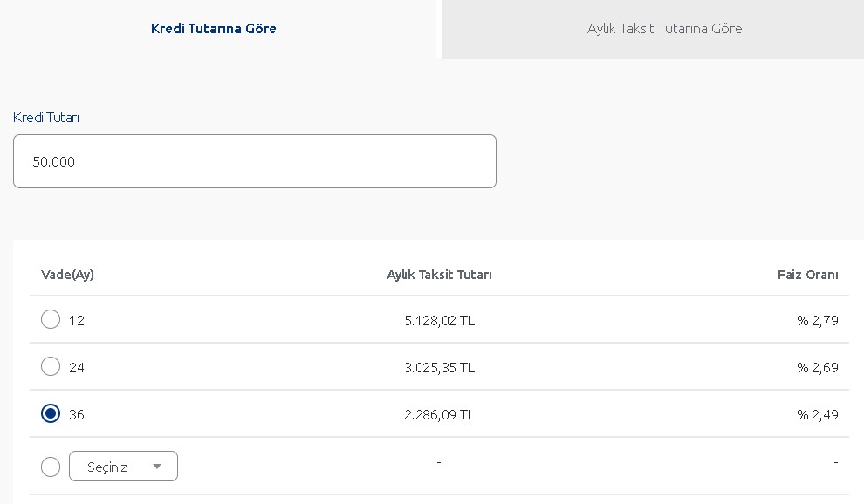Select the 36 month term radio button

coord(51,413)
